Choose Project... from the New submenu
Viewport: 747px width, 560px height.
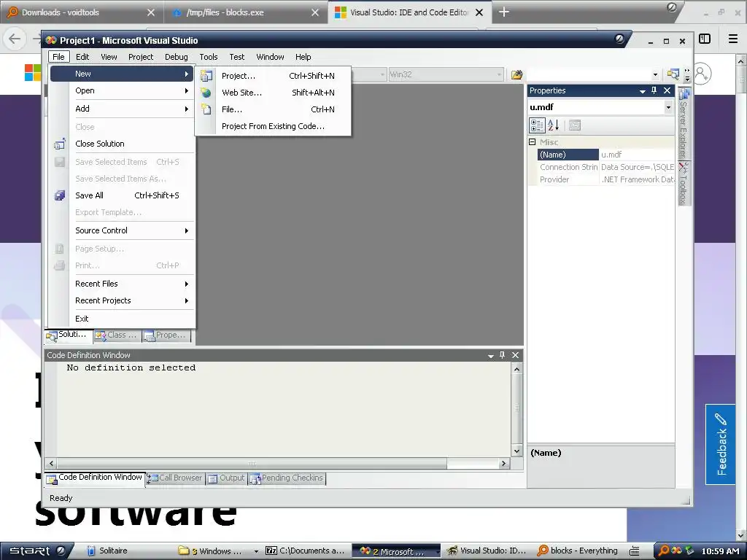point(273,76)
